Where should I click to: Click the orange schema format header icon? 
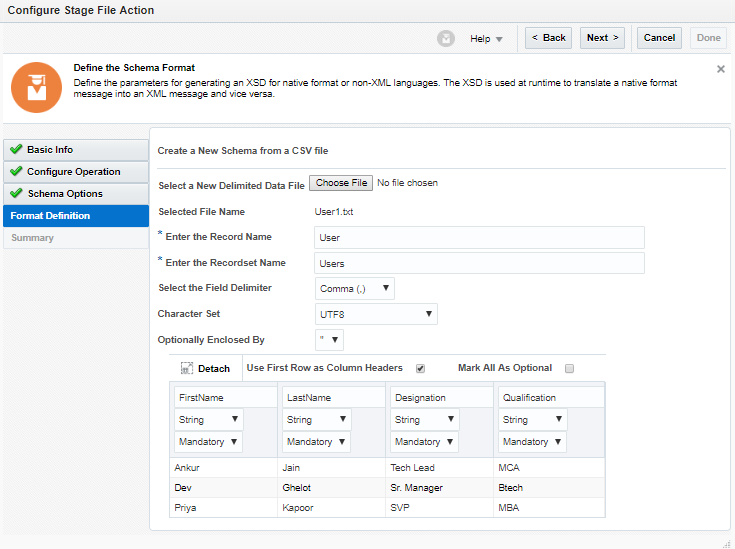(36, 87)
